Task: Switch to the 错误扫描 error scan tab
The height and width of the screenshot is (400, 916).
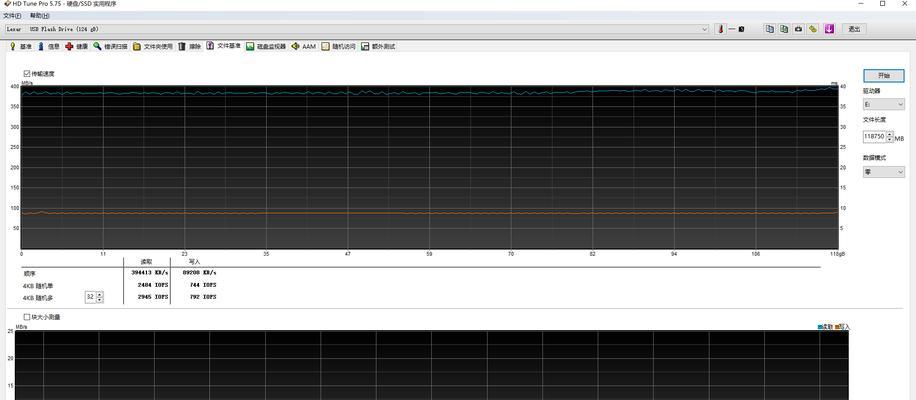Action: pyautogui.click(x=110, y=46)
